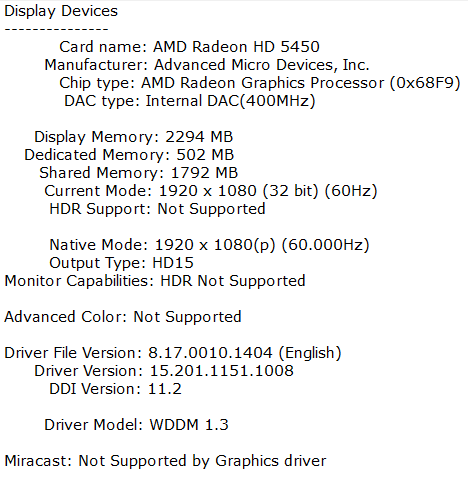Viewport: 468px width, 498px height.
Task: Click Driver Model WDDM 1.3 line
Action: pyautogui.click(x=136, y=425)
